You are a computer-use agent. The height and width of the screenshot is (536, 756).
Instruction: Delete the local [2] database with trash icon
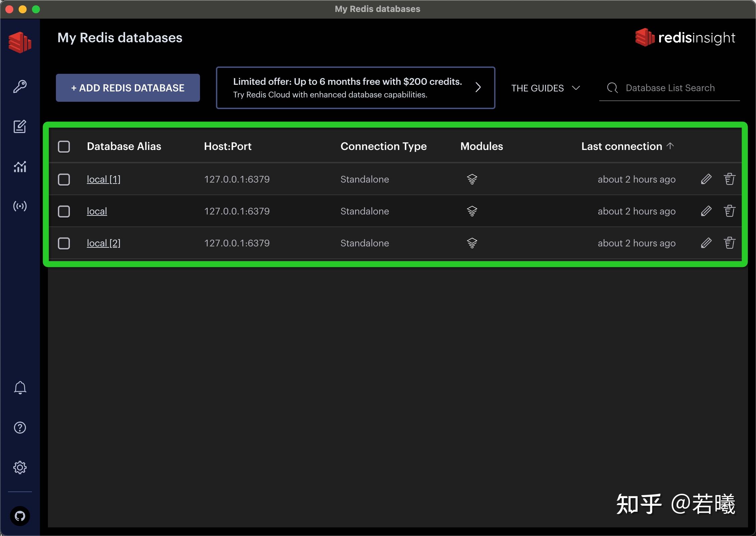pyautogui.click(x=730, y=243)
